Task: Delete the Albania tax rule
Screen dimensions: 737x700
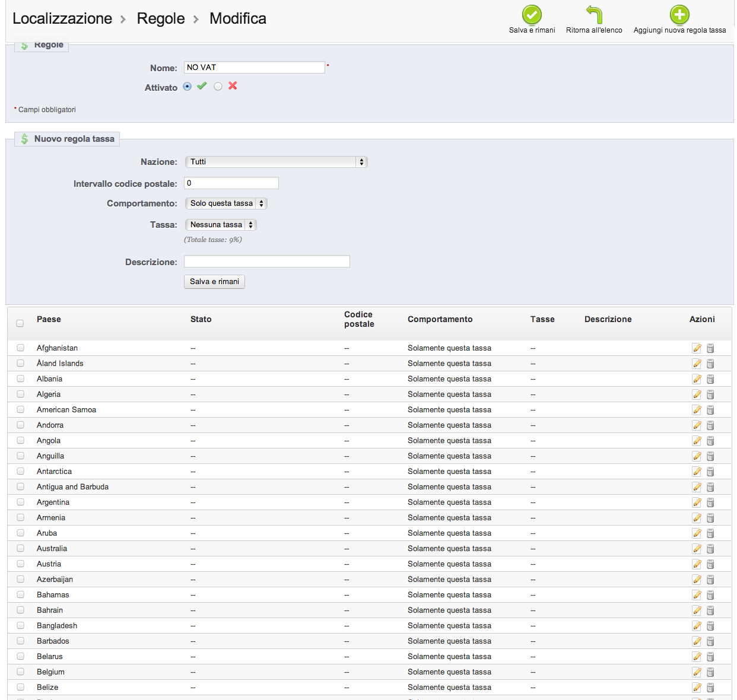Action: [x=710, y=379]
